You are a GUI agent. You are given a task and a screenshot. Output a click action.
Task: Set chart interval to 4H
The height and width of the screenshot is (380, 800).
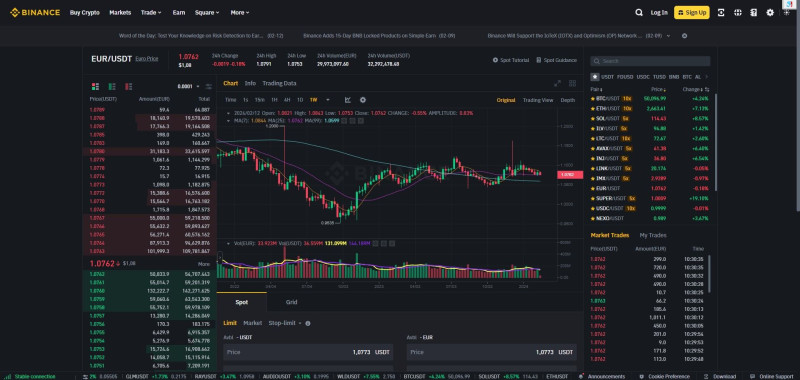pos(287,100)
